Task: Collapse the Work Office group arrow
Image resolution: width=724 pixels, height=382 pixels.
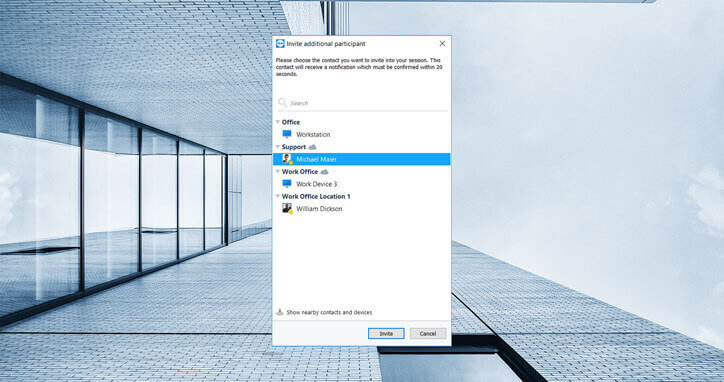Action: click(278, 171)
